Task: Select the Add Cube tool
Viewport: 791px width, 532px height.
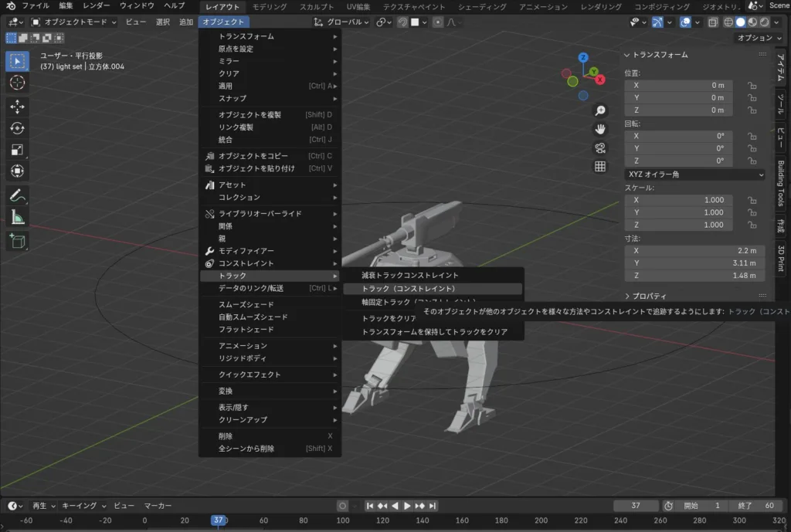Action: click(18, 241)
